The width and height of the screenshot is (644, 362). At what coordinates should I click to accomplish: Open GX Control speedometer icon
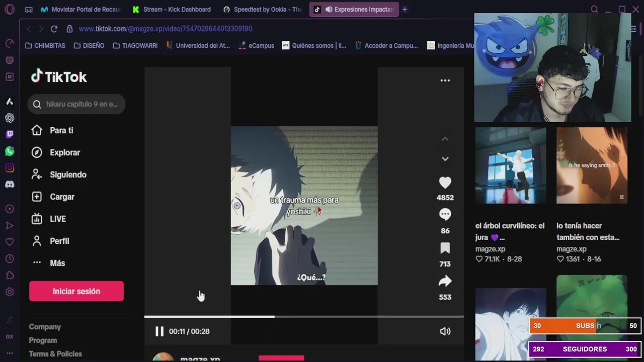(10, 44)
